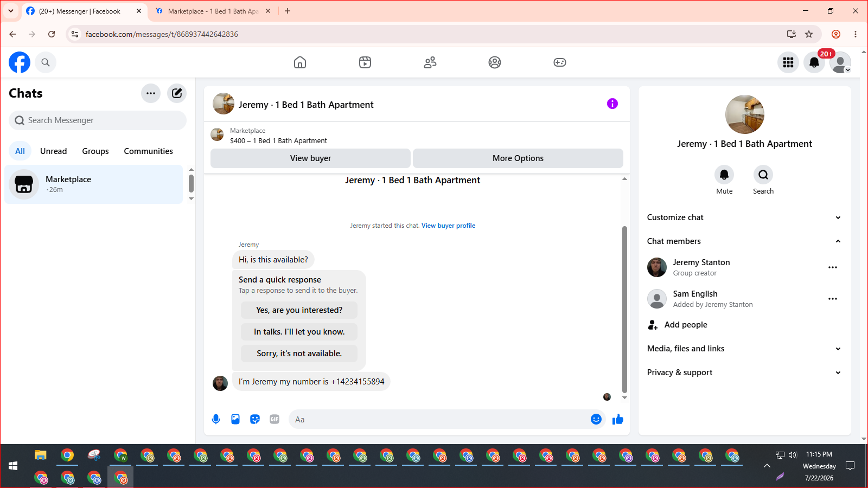This screenshot has height=488, width=868.
Task: Mute this conversation with bell icon
Action: point(724,175)
